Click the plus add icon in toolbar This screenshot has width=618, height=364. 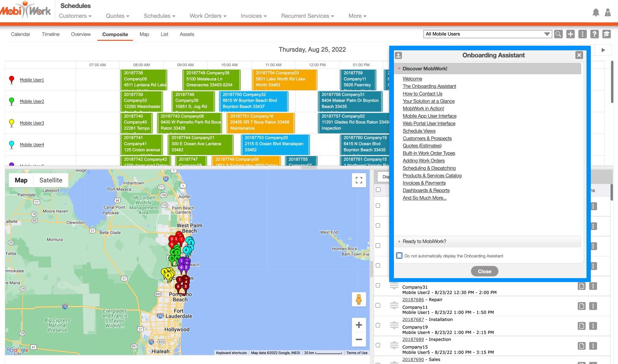click(x=570, y=34)
